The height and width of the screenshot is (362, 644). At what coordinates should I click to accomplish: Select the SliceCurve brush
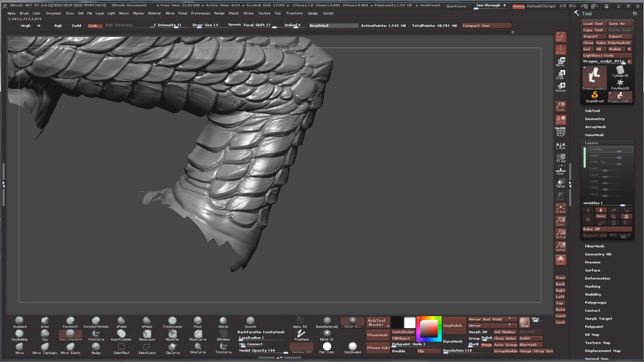(198, 348)
